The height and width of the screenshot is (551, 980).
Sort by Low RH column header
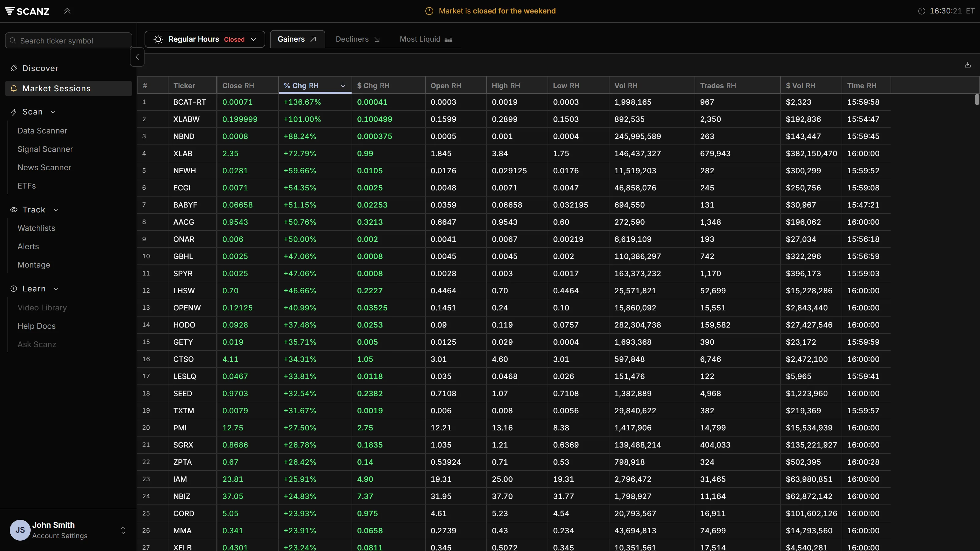click(x=578, y=86)
